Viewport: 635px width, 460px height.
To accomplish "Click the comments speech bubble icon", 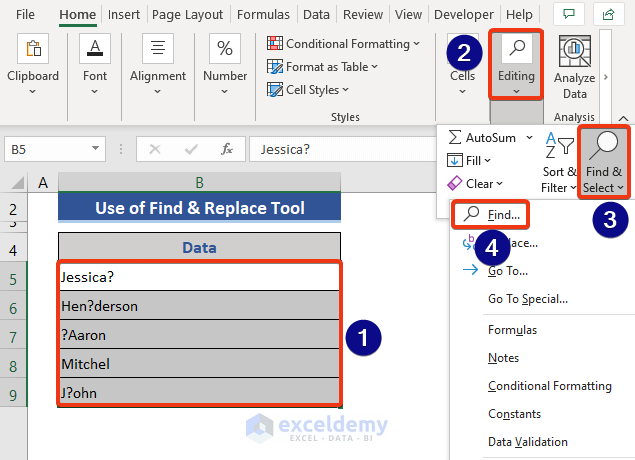I will tap(569, 15).
